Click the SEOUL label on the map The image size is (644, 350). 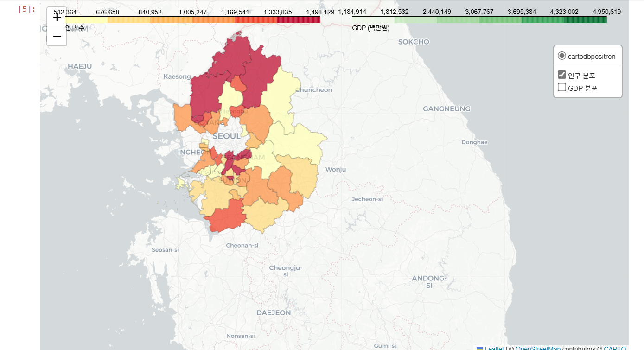tap(226, 136)
